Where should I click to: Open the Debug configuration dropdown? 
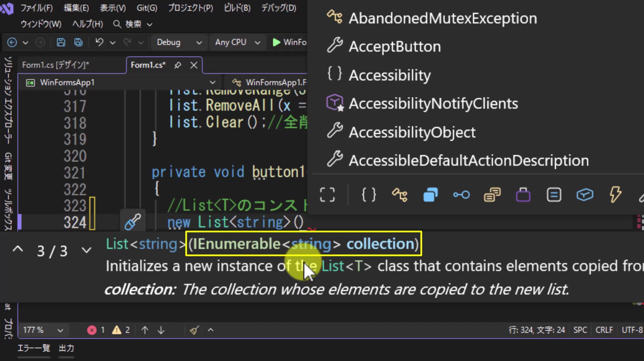click(179, 42)
